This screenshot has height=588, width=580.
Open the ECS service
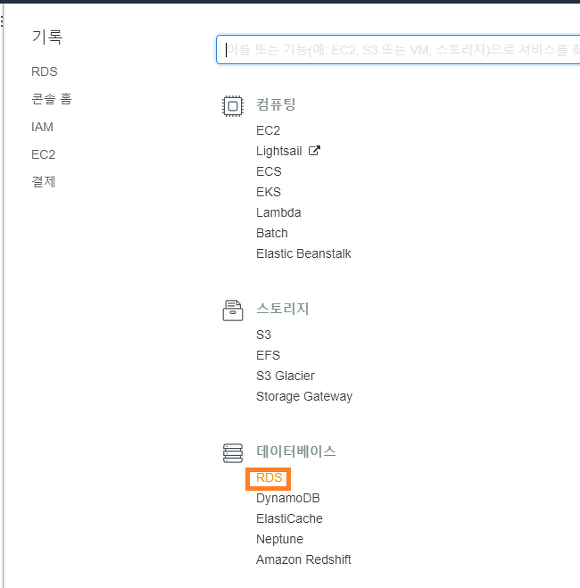click(x=268, y=171)
